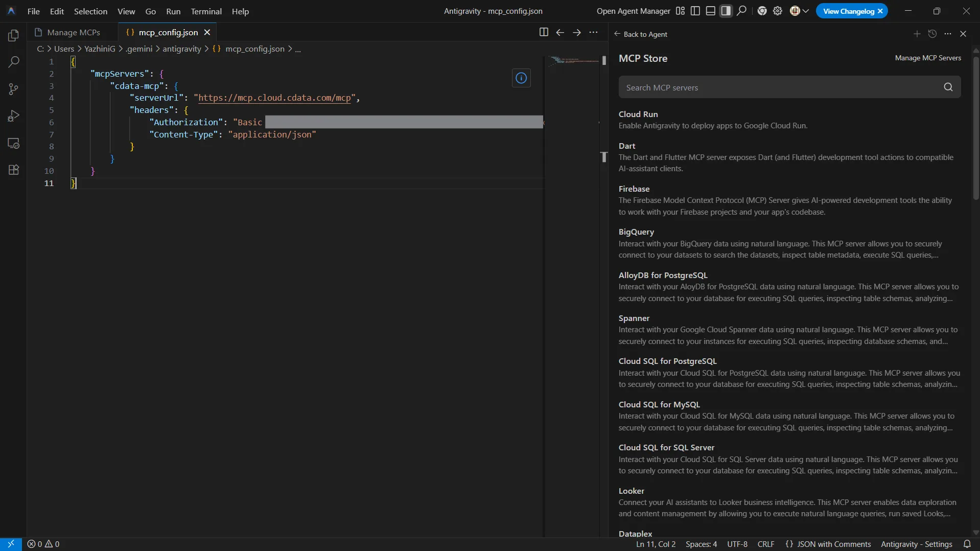Open the Source Control view
The width and height of the screenshot is (980, 551).
tap(14, 89)
